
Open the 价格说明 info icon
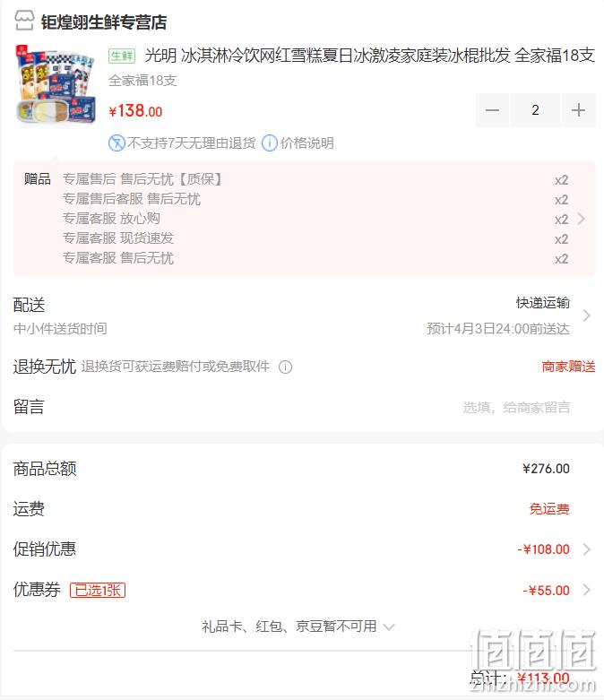(x=270, y=143)
